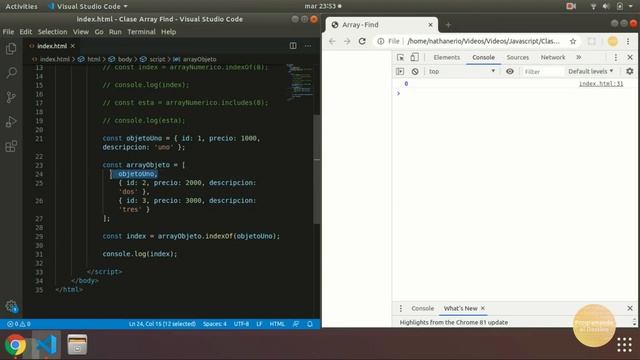Click Ln 24, Col 15 cursor position
This screenshot has height=360, width=640.
(x=162, y=324)
